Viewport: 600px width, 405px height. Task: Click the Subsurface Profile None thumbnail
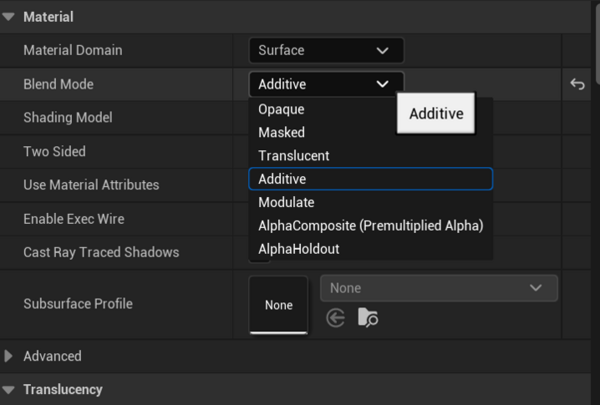tap(279, 305)
